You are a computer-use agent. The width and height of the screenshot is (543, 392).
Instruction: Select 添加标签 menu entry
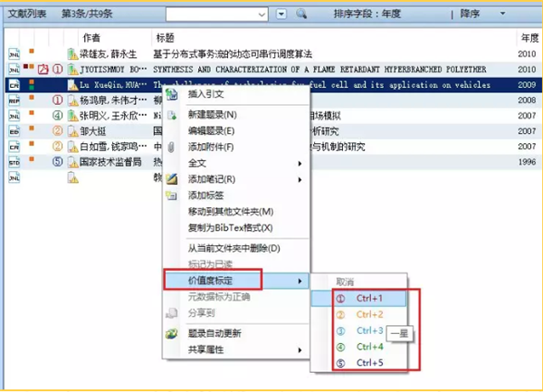point(206,196)
